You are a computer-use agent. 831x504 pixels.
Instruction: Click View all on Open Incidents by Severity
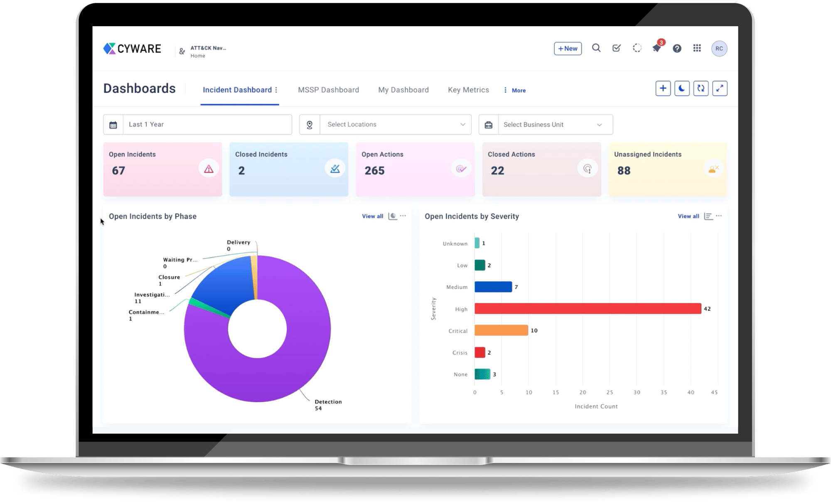pyautogui.click(x=688, y=216)
